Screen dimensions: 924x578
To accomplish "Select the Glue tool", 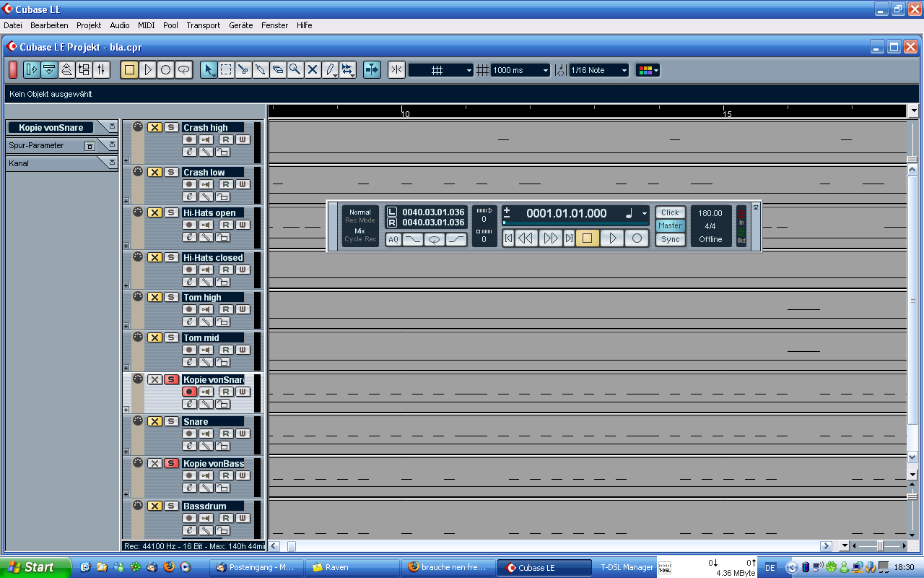I will (x=261, y=70).
